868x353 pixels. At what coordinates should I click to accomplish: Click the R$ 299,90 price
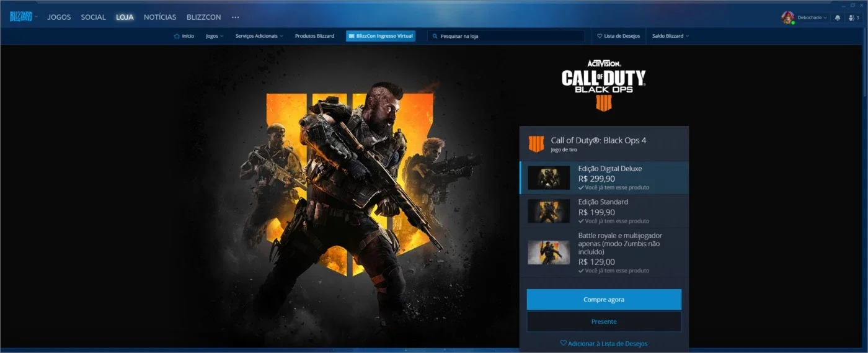[596, 179]
